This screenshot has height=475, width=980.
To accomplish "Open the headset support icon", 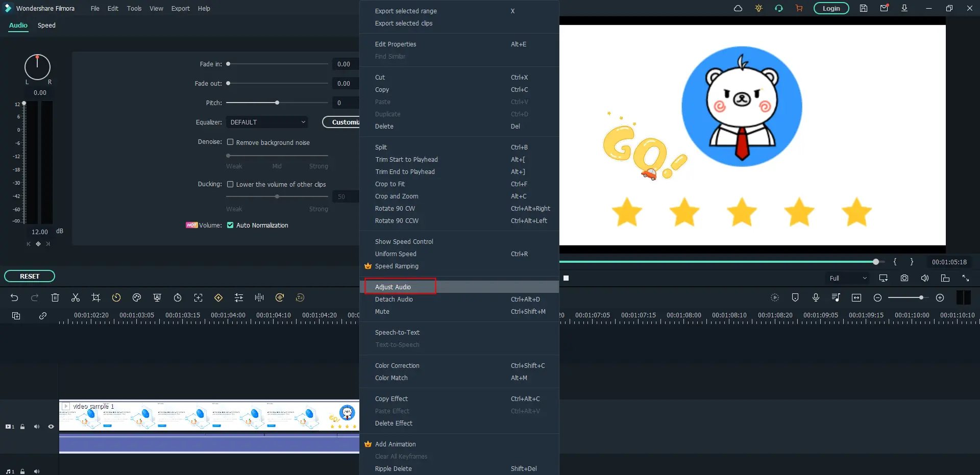I will click(779, 8).
